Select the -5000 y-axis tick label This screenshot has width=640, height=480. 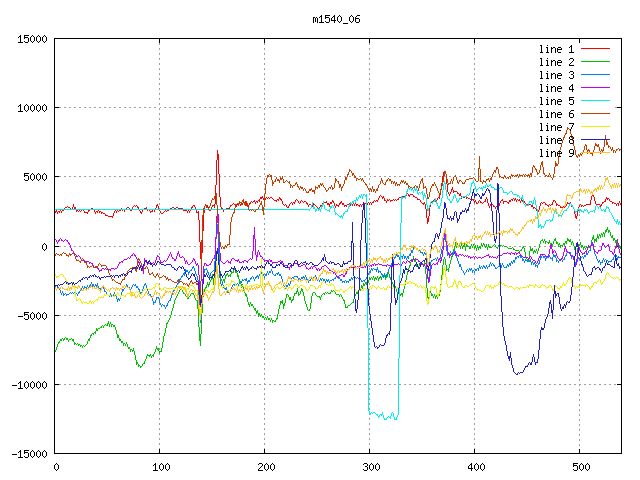click(x=31, y=315)
